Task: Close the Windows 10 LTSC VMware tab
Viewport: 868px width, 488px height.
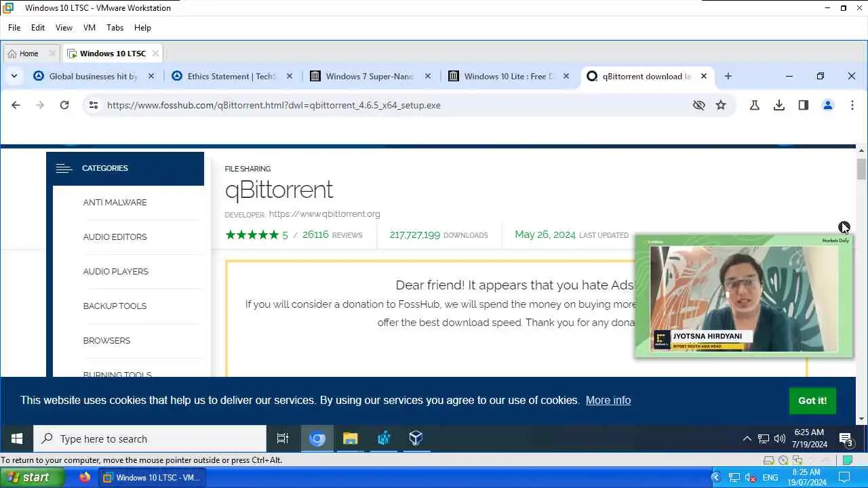Action: click(x=155, y=54)
